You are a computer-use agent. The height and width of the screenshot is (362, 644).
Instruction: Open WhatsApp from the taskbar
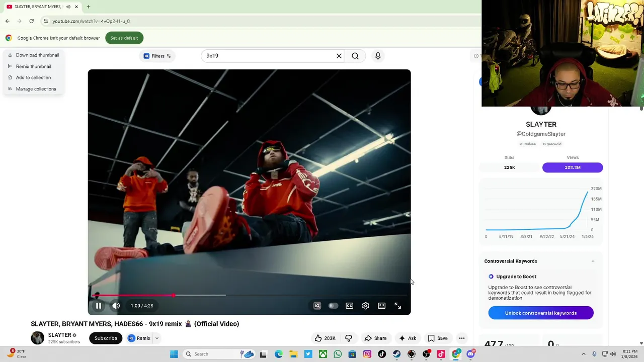click(338, 354)
